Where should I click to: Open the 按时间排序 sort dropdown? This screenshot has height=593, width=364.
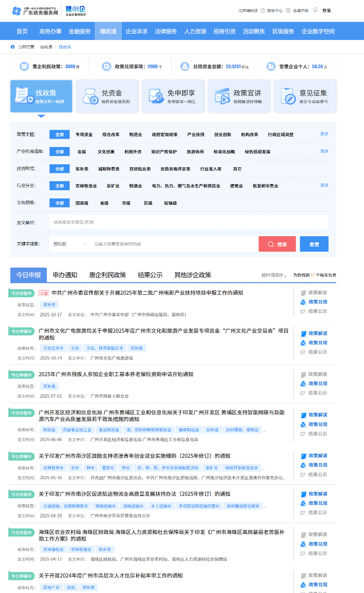point(274,275)
